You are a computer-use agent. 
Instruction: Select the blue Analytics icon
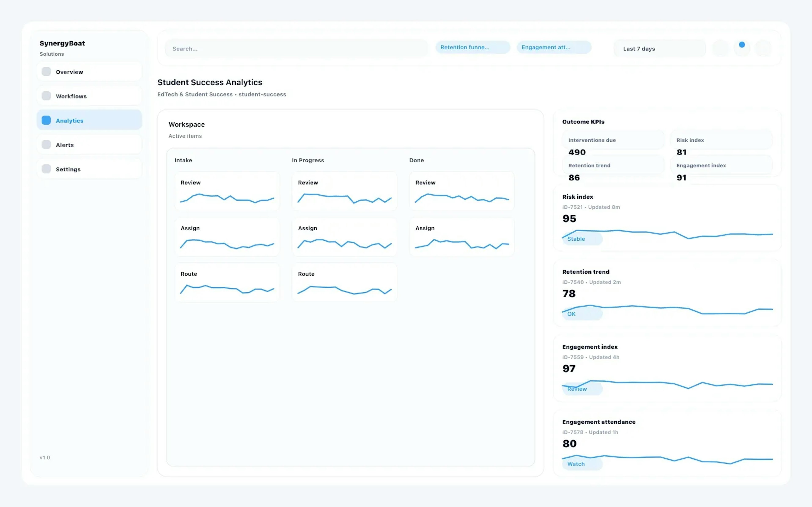coord(46,120)
